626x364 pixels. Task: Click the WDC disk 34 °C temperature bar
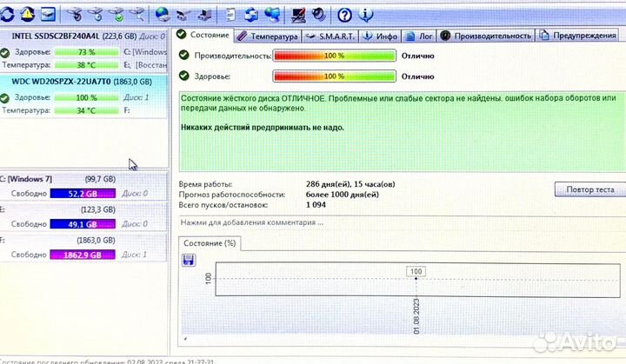pyautogui.click(x=87, y=110)
